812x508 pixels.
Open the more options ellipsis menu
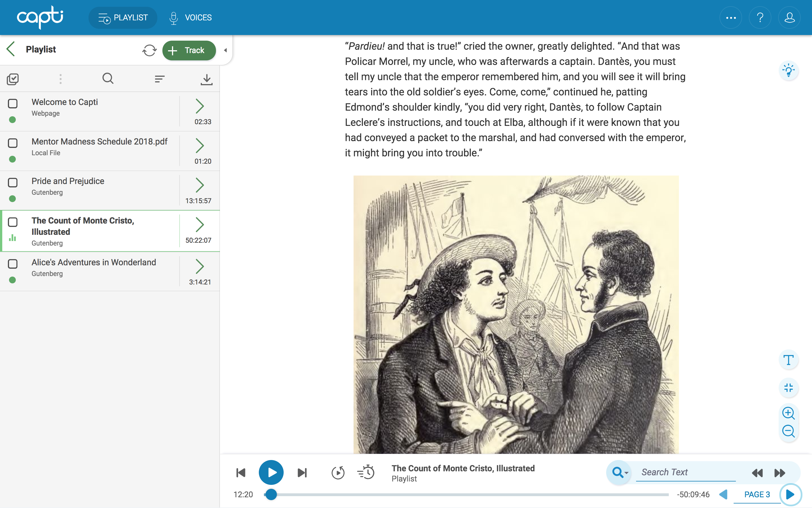pyautogui.click(x=731, y=17)
